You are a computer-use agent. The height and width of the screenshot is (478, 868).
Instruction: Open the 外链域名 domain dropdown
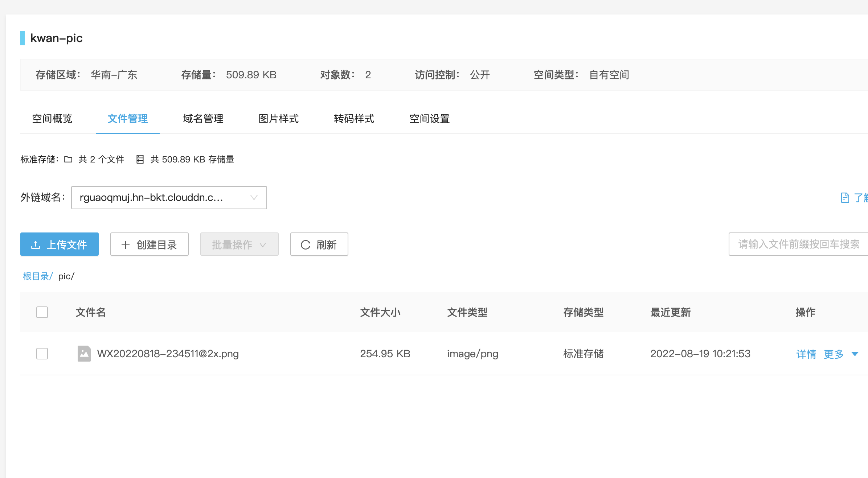(169, 198)
